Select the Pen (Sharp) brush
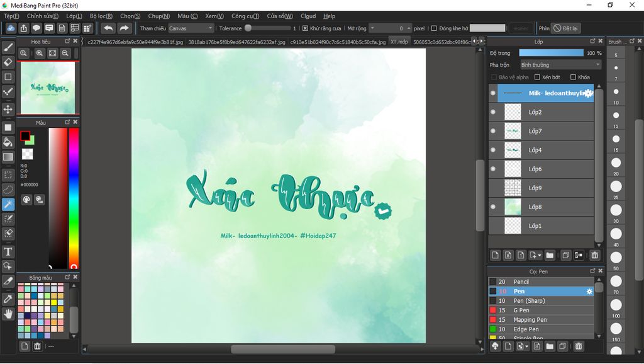 click(x=541, y=300)
